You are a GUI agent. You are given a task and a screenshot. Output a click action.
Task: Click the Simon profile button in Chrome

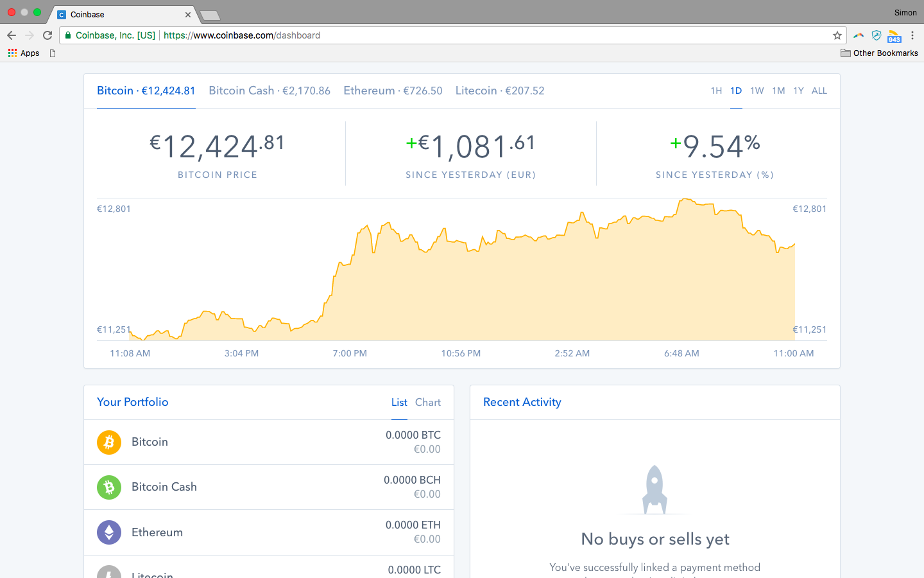click(x=905, y=13)
